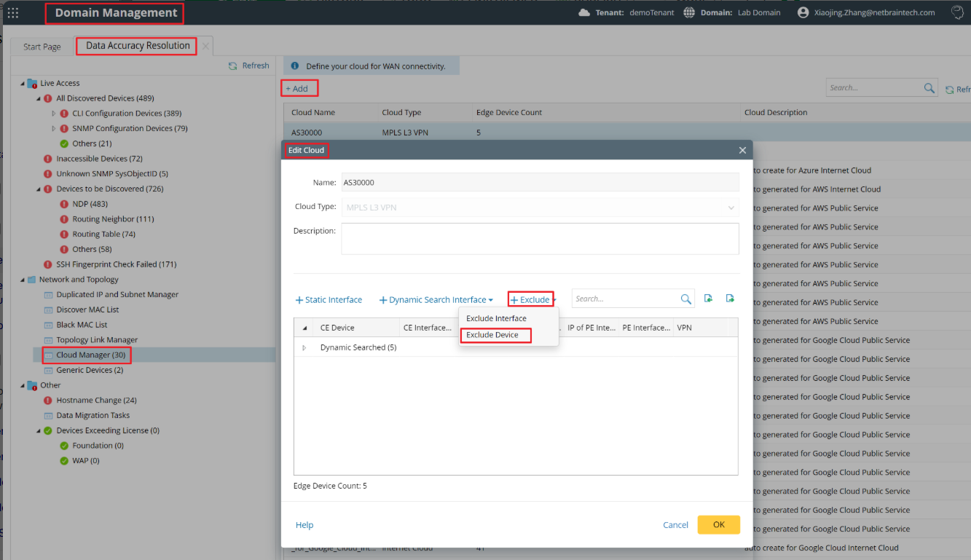
Task: Choose Exclude Interface from the menu
Action: point(496,318)
